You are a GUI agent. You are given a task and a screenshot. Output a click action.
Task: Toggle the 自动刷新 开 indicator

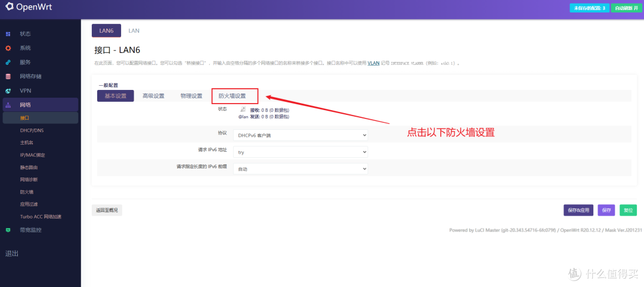coord(626,8)
